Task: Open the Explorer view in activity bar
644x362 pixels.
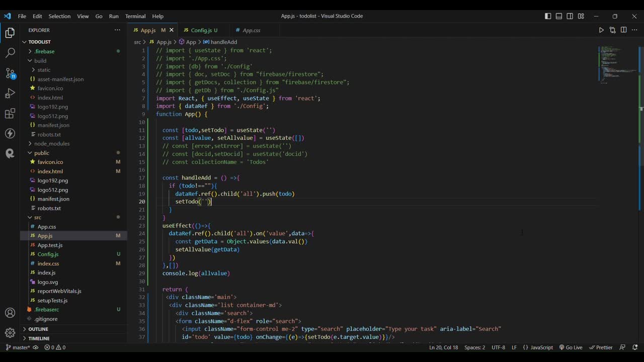Action: 10,33
